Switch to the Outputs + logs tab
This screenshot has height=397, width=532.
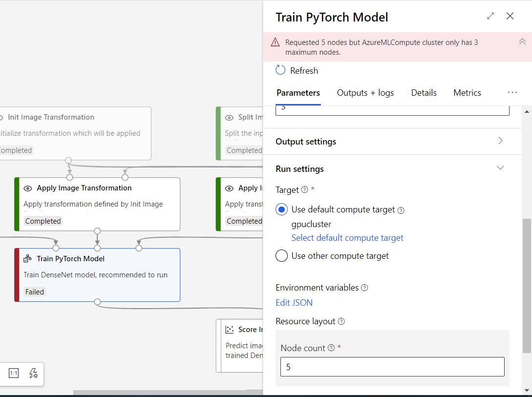[365, 93]
